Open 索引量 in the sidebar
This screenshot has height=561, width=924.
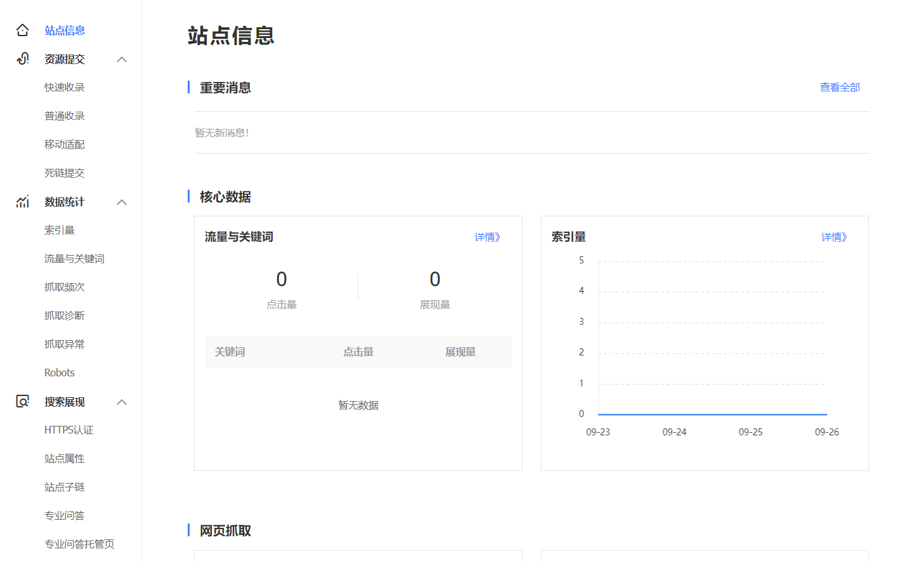point(60,230)
